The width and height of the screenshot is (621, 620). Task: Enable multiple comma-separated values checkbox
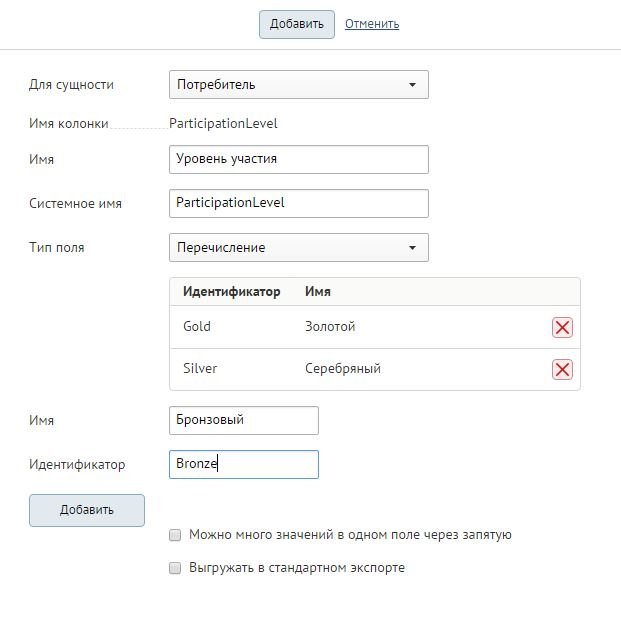tap(175, 535)
